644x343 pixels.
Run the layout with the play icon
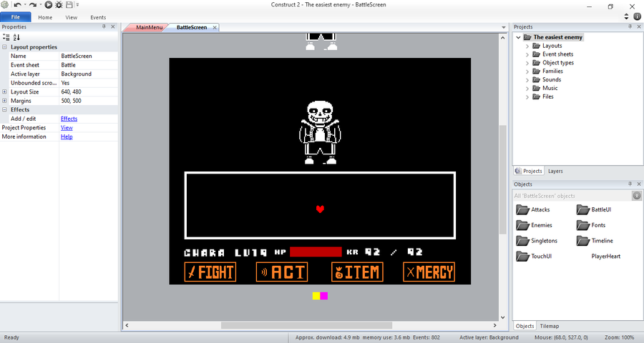click(49, 5)
